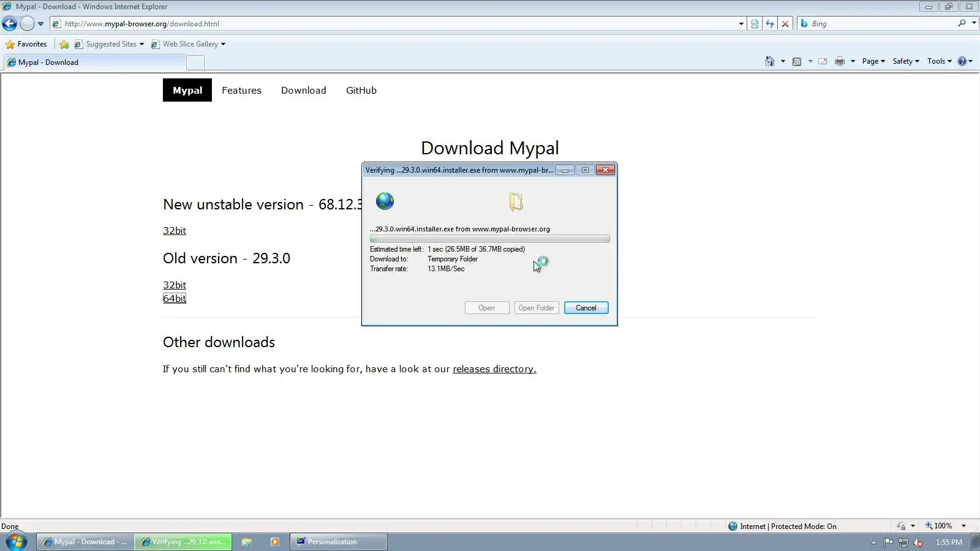Click 32bit link under New unstable version
Screen dimensions: 980x551
[175, 230]
